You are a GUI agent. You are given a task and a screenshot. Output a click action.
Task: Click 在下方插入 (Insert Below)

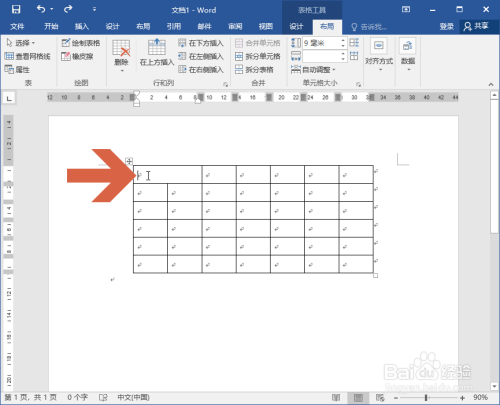tap(201, 43)
